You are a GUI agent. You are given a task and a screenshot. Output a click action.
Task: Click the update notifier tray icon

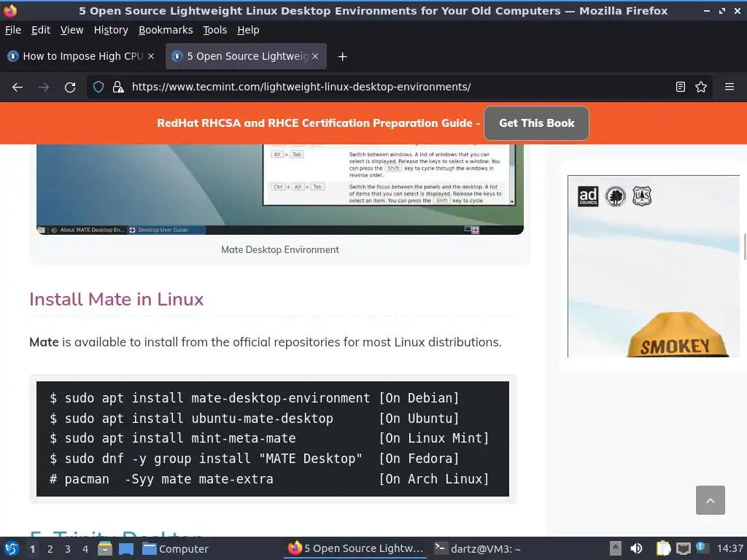click(702, 548)
